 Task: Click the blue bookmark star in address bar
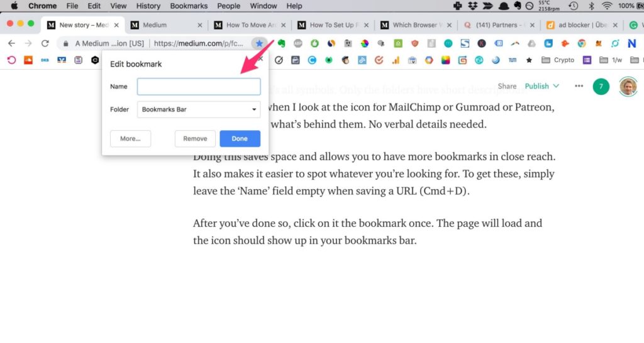258,43
